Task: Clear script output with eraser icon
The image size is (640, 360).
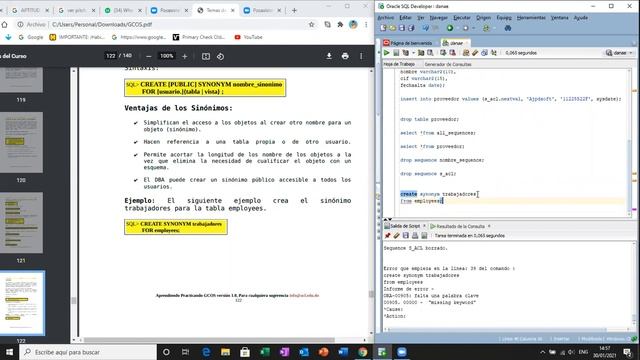Action: coord(396,236)
